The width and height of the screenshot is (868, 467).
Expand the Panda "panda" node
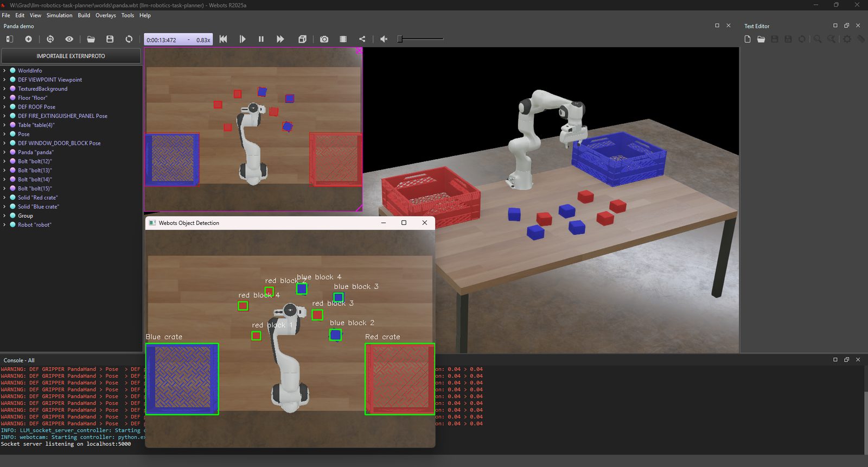[4, 152]
